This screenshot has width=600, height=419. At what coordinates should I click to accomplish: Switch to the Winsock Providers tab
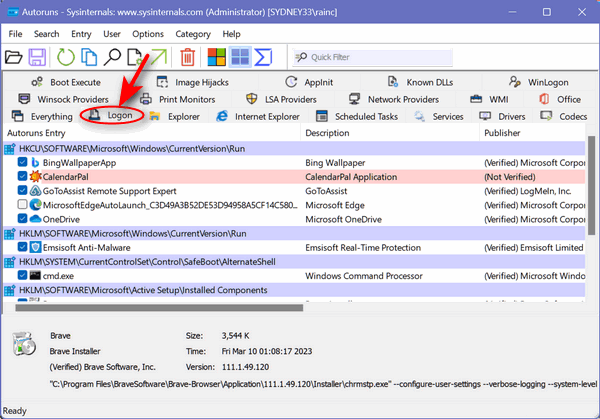(64, 99)
